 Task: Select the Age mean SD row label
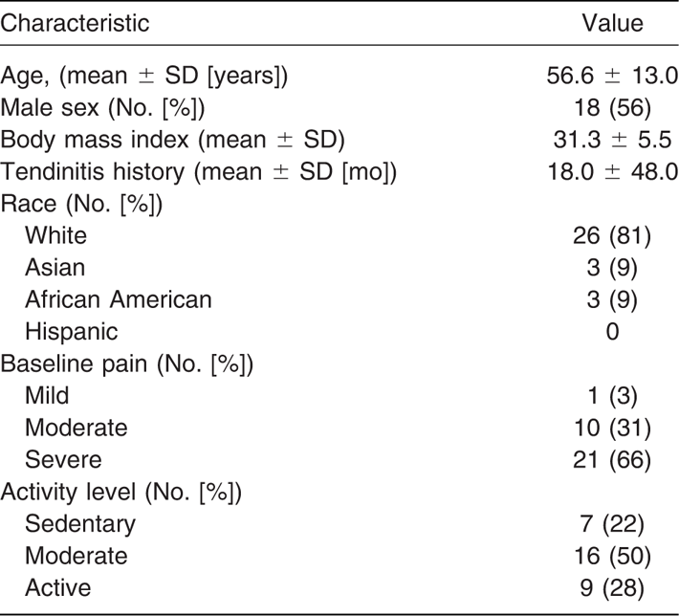[x=144, y=76]
